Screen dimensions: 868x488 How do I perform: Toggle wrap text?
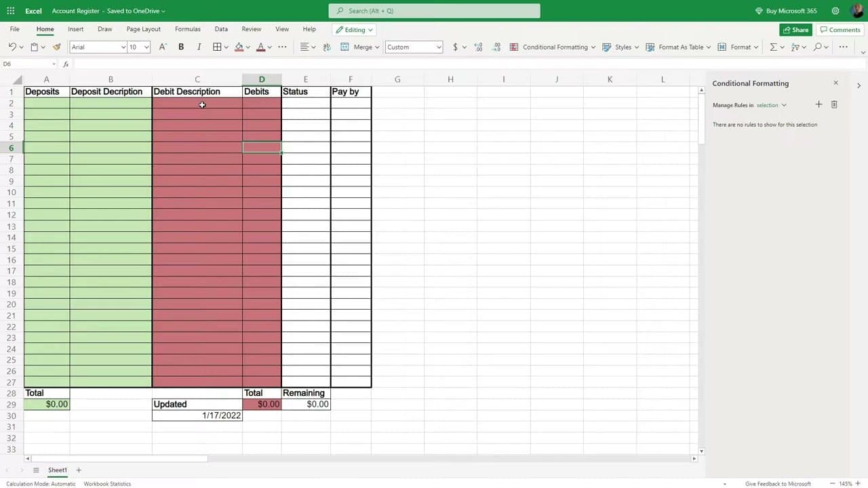(327, 47)
